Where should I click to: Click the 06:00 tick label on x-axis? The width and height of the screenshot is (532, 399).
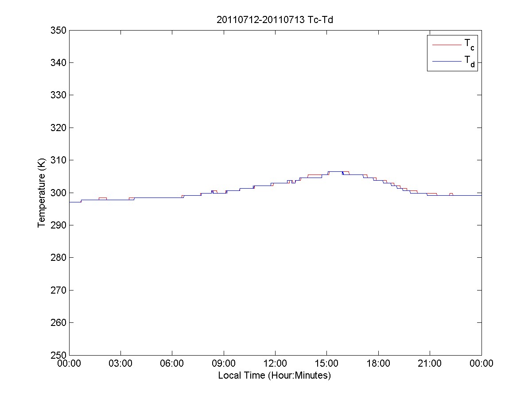coord(172,364)
